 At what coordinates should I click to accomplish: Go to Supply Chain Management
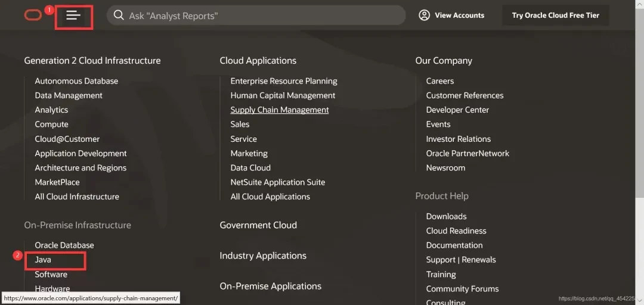coord(280,110)
